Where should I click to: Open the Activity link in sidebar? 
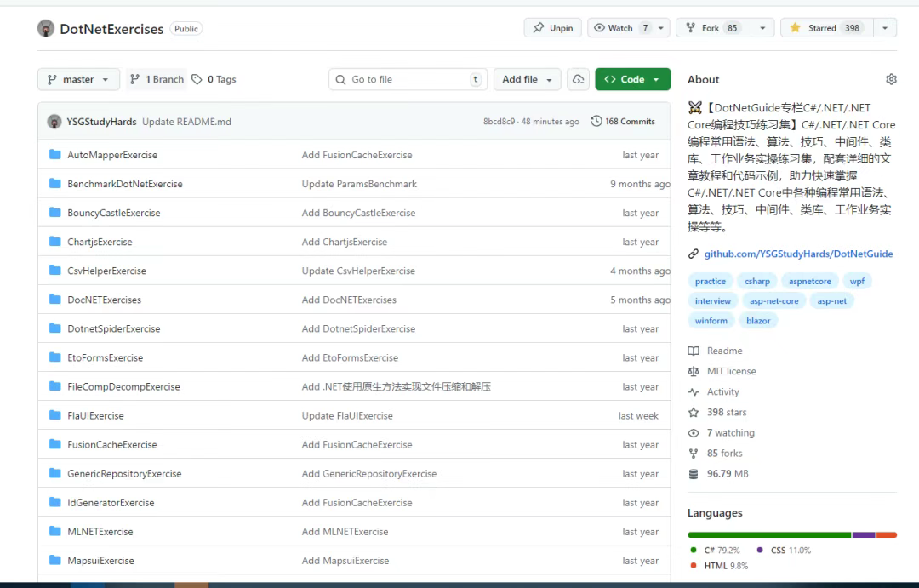[722, 391]
